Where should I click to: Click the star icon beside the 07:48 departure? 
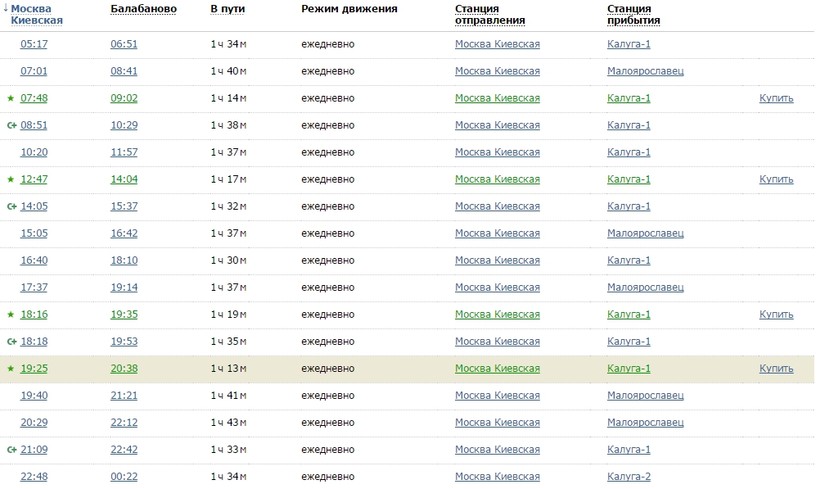coord(10,98)
